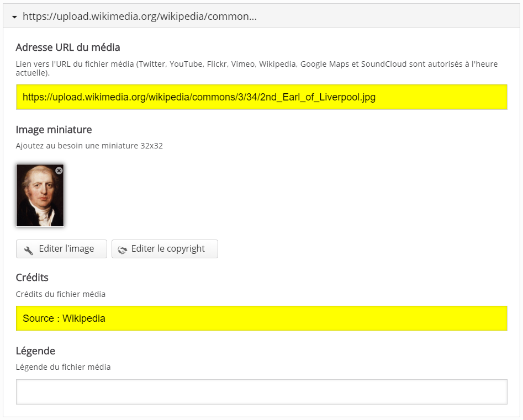Click the "Ajoutez au besoin une miniature 32x32" hint
The width and height of the screenshot is (523, 420).
coord(89,146)
